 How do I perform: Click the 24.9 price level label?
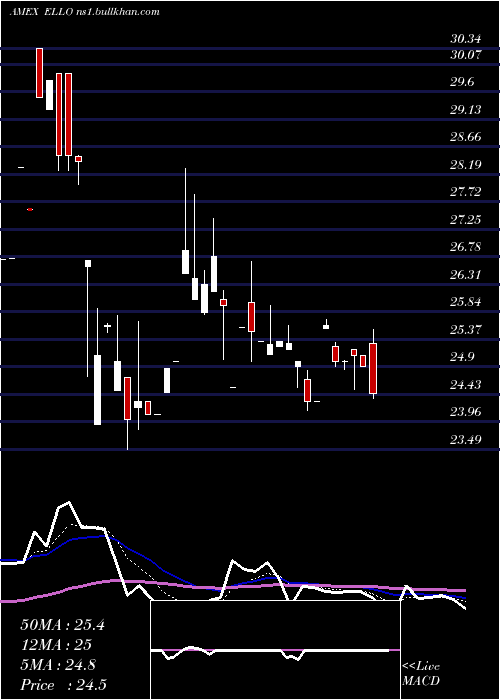[462, 357]
